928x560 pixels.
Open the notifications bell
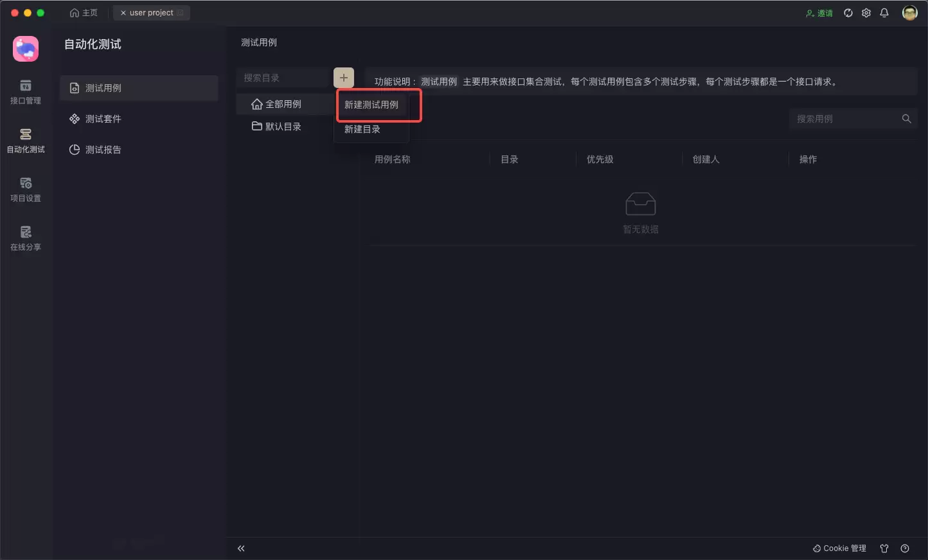click(x=884, y=13)
